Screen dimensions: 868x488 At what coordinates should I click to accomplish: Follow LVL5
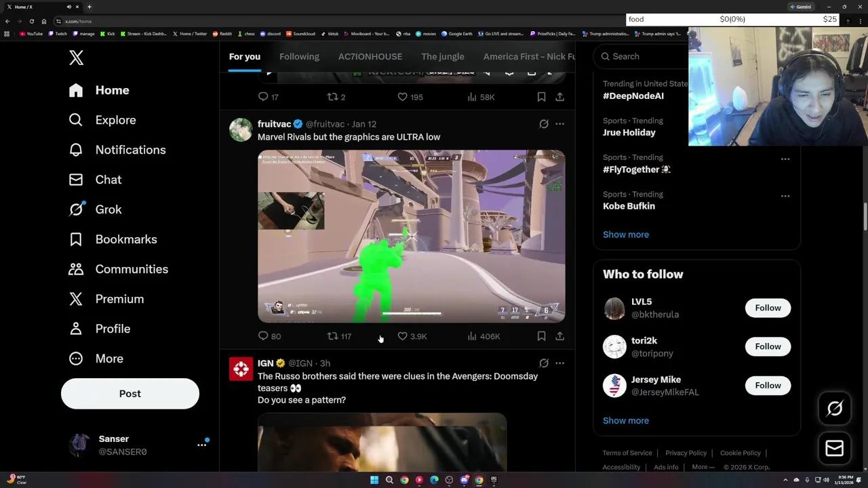(768, 308)
